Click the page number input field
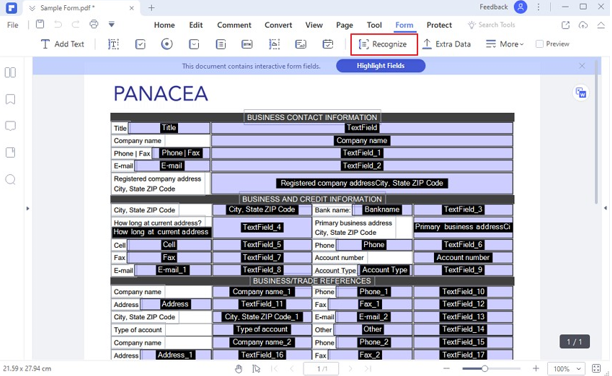Screen dimensions: 612x376 click(x=321, y=369)
